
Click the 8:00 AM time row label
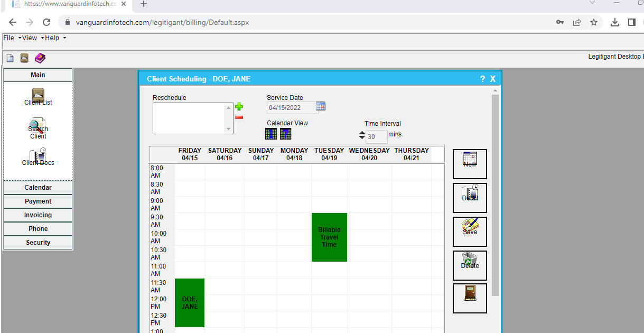click(x=157, y=172)
